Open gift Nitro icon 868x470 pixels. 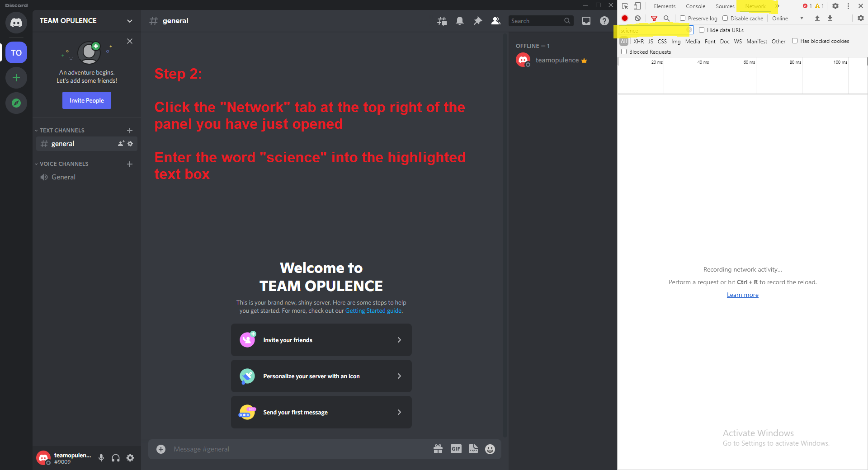coord(438,449)
